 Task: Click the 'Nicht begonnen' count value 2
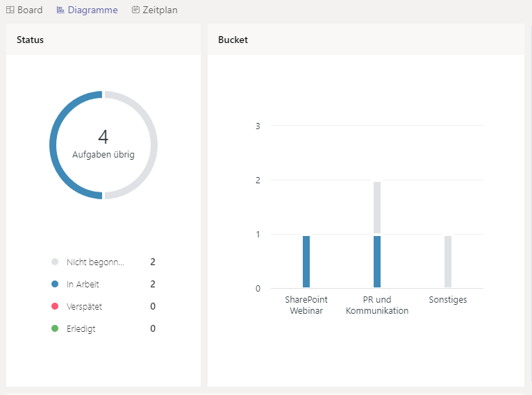[x=153, y=262]
